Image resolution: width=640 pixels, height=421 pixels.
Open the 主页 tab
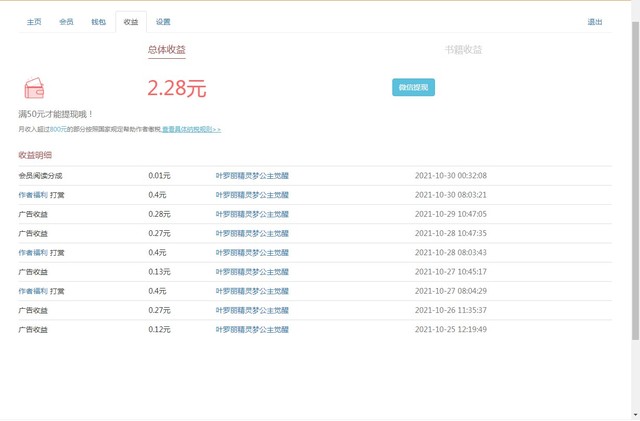[34, 21]
